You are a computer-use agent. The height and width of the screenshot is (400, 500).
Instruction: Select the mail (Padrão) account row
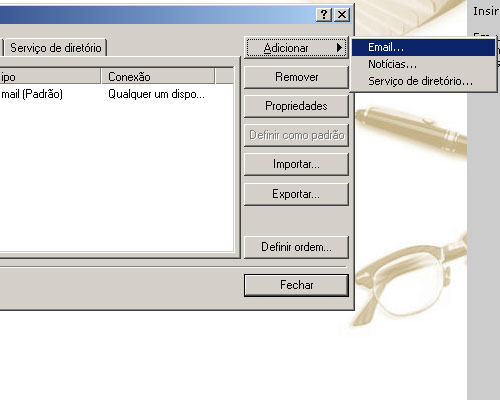click(x=117, y=94)
